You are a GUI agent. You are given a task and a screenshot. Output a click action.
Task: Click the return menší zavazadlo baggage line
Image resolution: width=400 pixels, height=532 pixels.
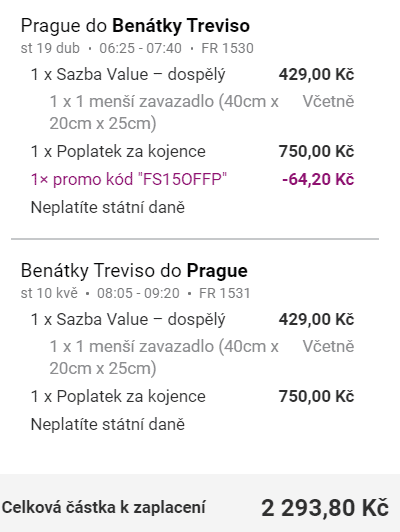(x=164, y=357)
